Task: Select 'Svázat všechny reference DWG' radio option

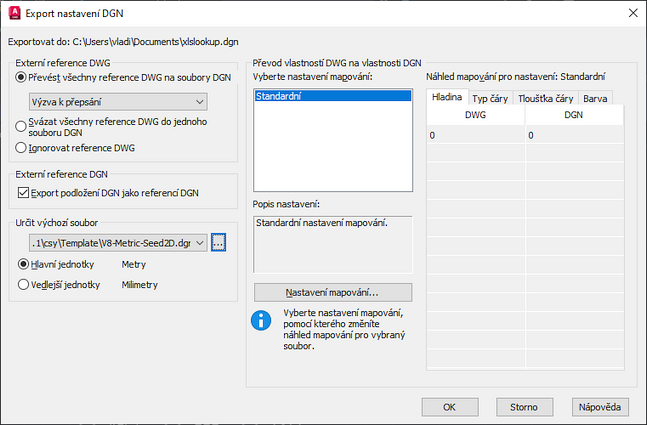Action: (x=22, y=125)
